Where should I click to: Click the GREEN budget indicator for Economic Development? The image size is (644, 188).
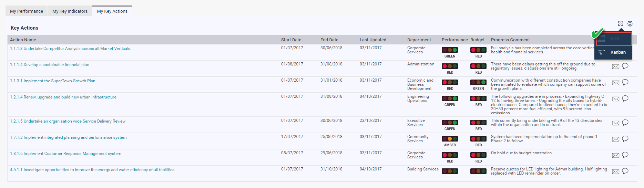point(478,84)
